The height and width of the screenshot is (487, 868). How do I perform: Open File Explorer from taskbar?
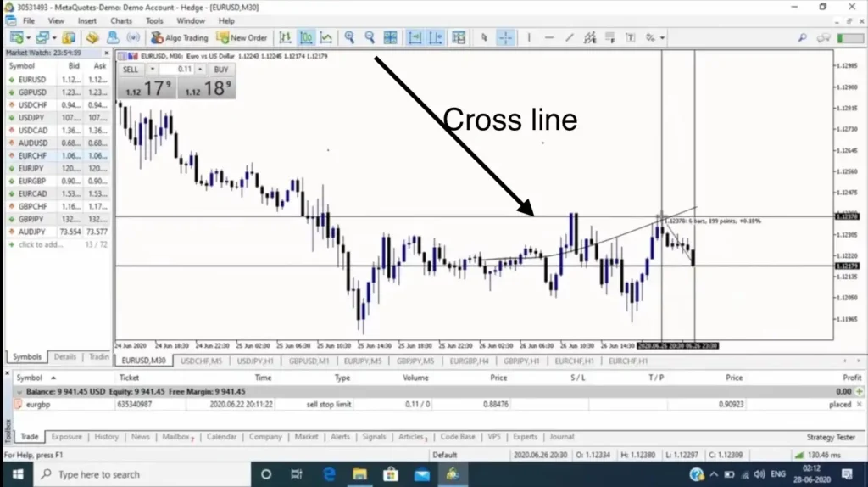click(359, 474)
